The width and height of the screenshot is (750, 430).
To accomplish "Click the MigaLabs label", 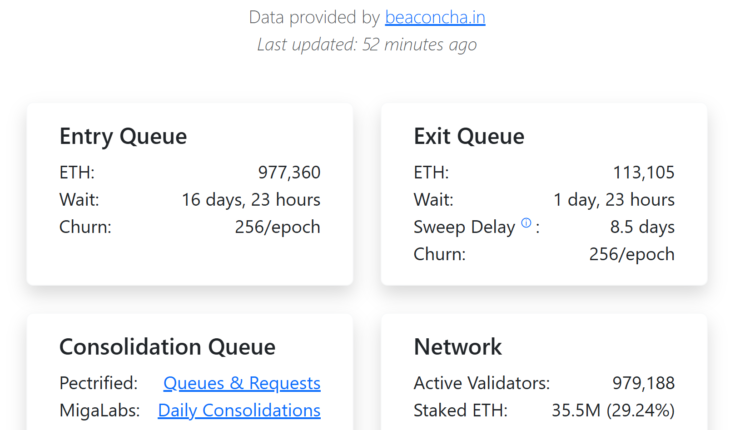I will tap(99, 410).
